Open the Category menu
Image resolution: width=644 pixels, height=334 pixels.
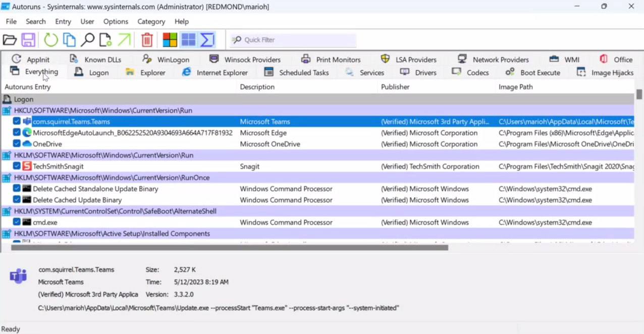[151, 21]
